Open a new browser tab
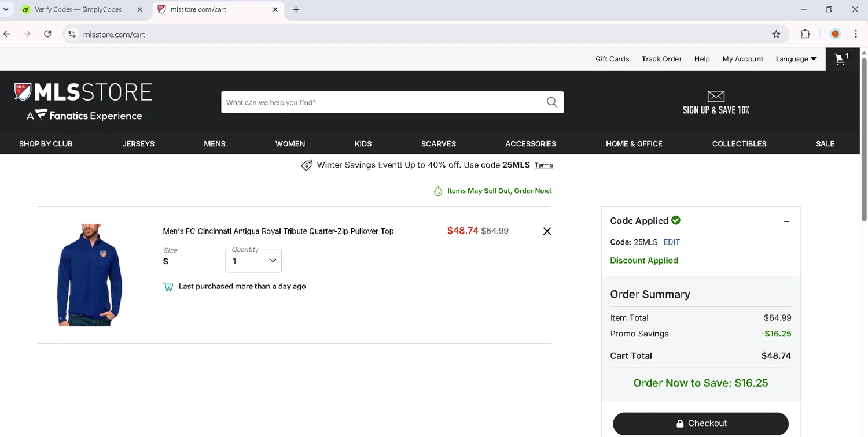This screenshot has width=868, height=437. [x=296, y=10]
